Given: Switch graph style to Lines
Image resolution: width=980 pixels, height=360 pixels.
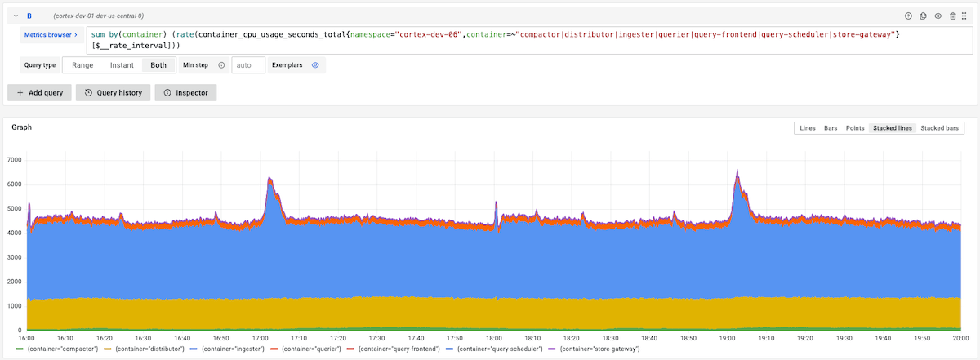Looking at the screenshot, I should [808, 128].
